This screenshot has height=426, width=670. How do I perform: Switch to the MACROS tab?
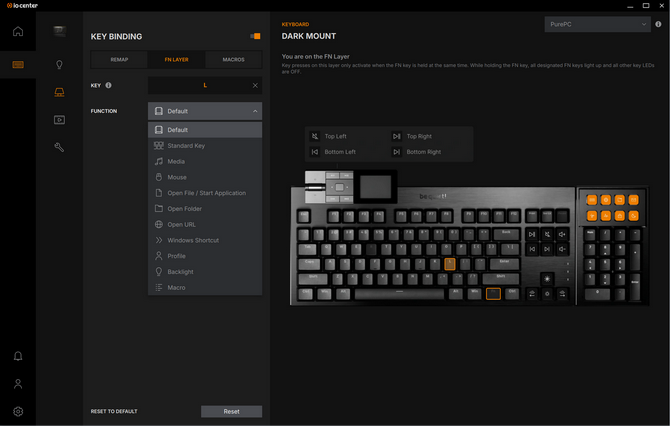point(233,59)
